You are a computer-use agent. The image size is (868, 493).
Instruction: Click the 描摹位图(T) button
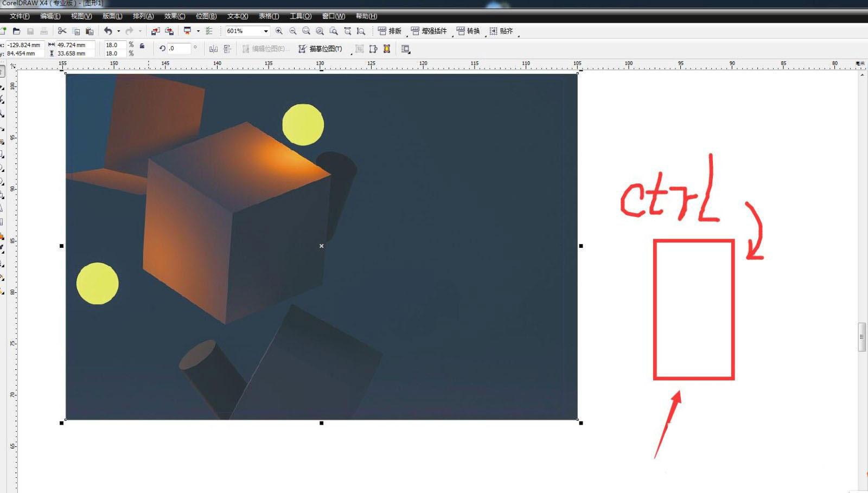click(x=320, y=49)
